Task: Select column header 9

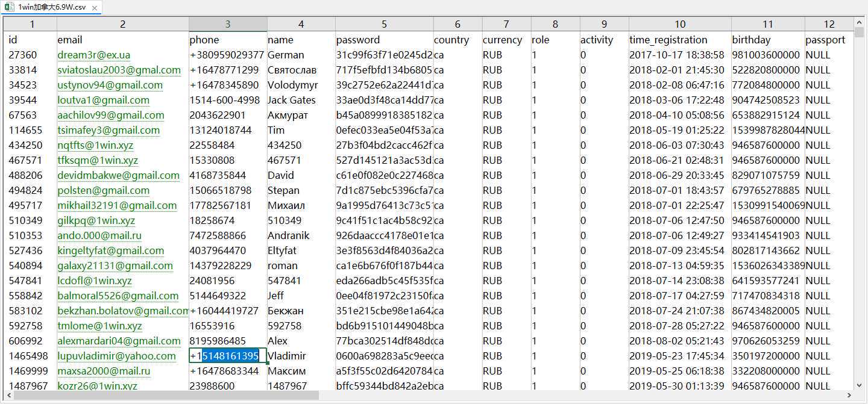Action: [604, 24]
